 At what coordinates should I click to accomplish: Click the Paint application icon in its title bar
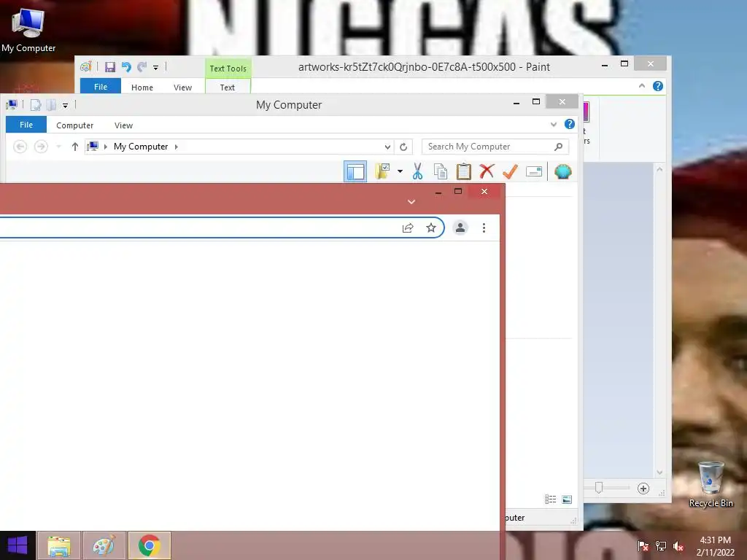pyautogui.click(x=86, y=67)
